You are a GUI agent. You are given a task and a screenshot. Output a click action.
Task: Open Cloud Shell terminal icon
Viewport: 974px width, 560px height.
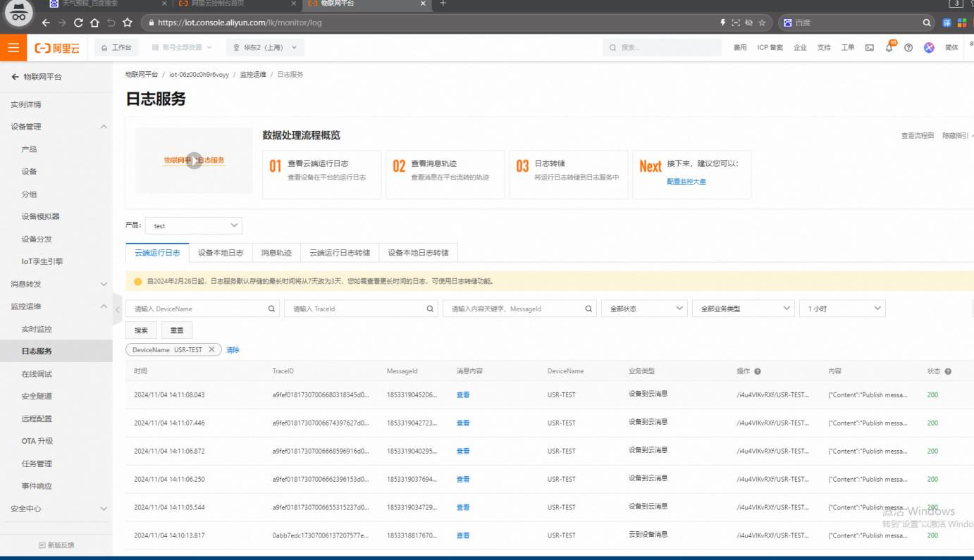(870, 48)
